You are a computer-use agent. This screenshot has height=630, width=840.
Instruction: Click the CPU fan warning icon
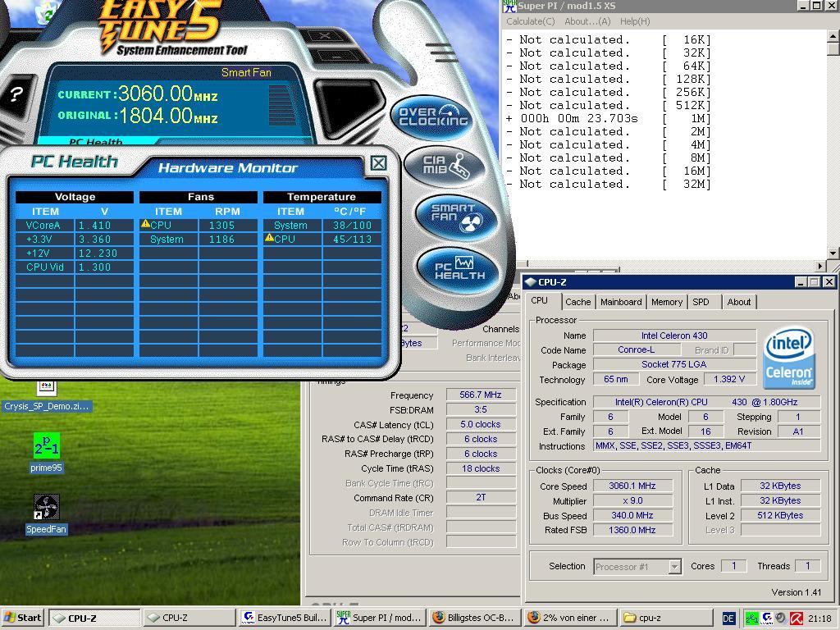tap(145, 224)
